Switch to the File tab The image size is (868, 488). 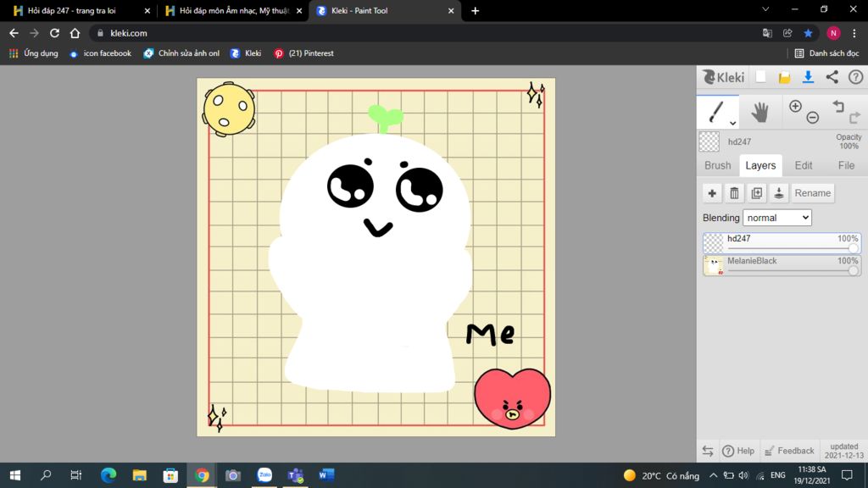(x=846, y=165)
